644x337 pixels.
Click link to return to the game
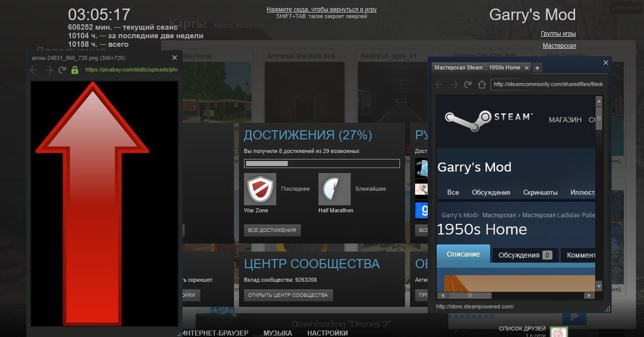coord(321,10)
